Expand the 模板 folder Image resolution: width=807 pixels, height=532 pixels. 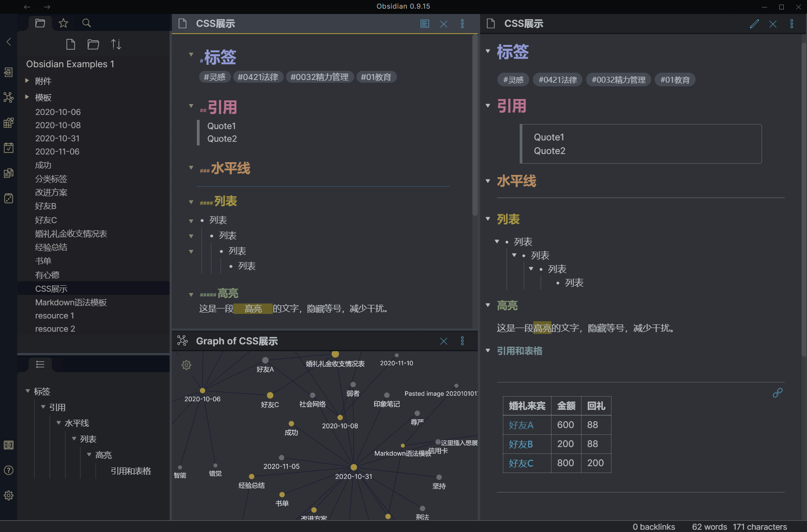tap(27, 97)
